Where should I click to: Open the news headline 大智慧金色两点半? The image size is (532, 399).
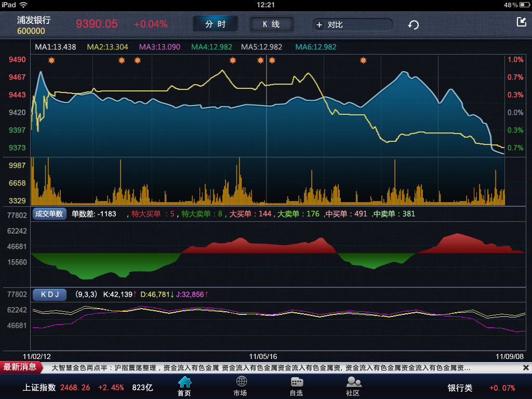pos(261,368)
